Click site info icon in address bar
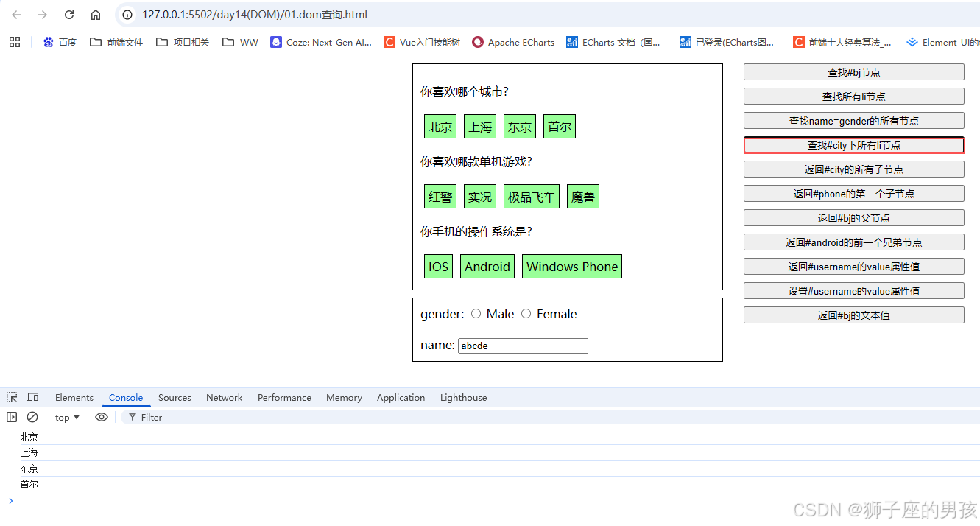The image size is (980, 526). tap(127, 15)
